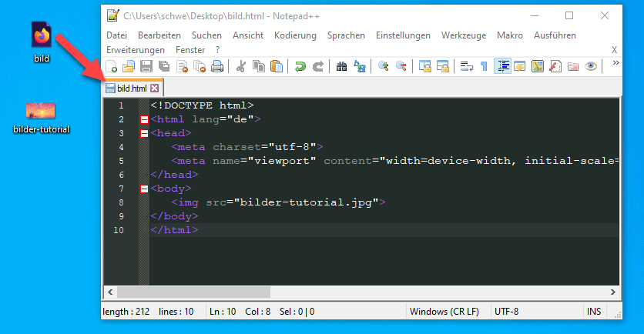Open the Ausführen menu

click(x=555, y=35)
